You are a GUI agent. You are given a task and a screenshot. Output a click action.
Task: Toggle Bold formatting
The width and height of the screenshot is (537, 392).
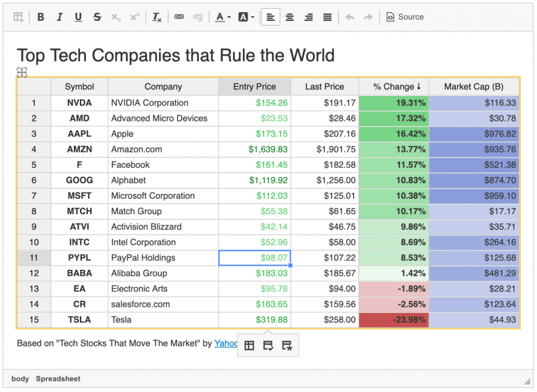[x=41, y=17]
